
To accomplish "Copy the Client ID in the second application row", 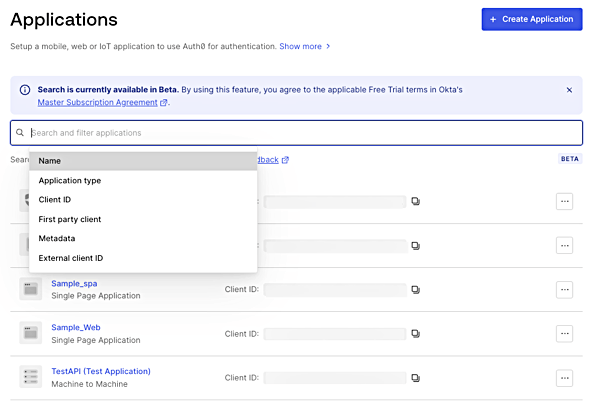I will coord(416,245).
